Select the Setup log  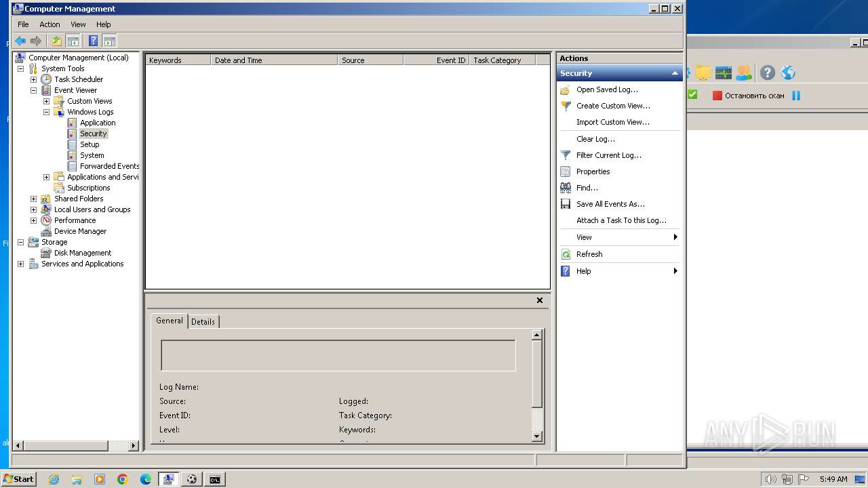point(90,144)
